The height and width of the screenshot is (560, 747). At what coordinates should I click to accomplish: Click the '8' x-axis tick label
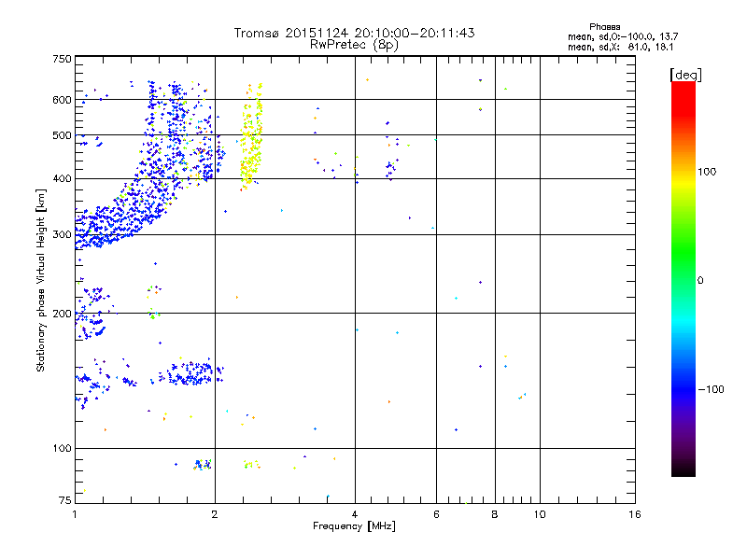click(x=495, y=514)
